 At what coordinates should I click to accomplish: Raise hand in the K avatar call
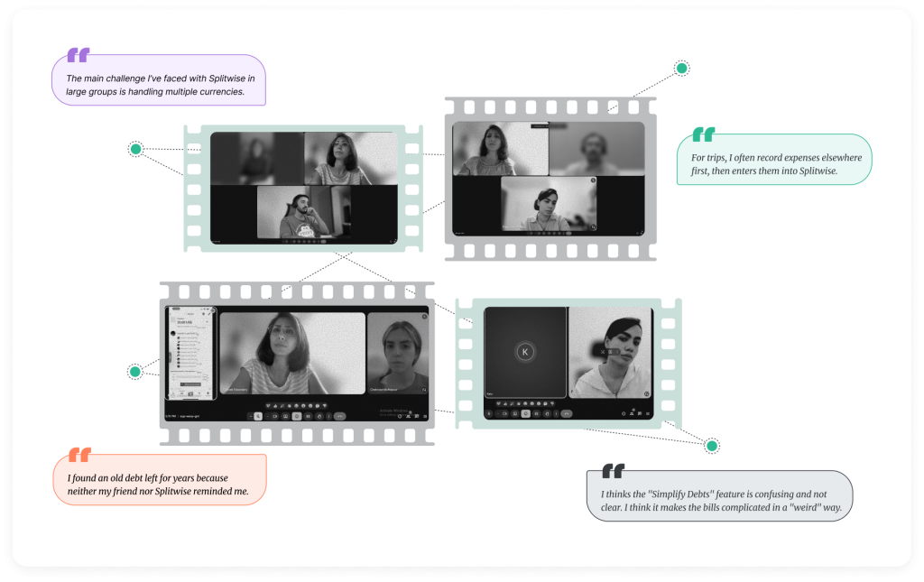click(x=546, y=412)
